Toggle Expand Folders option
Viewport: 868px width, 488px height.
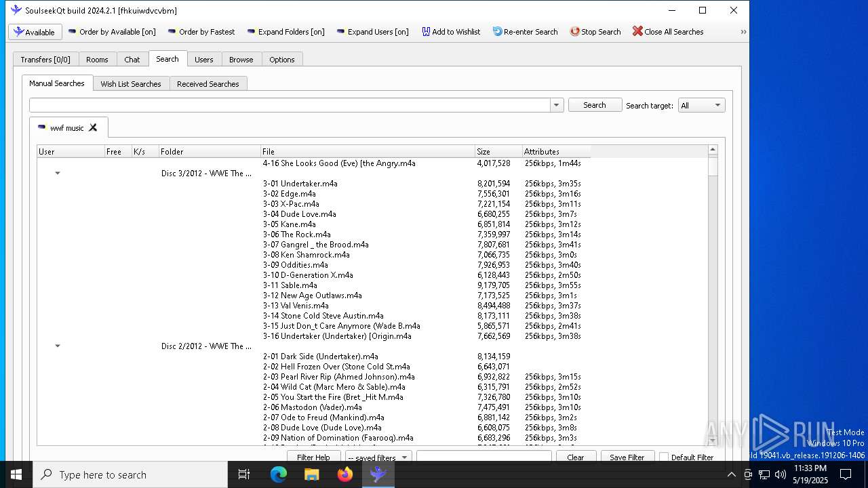285,32
